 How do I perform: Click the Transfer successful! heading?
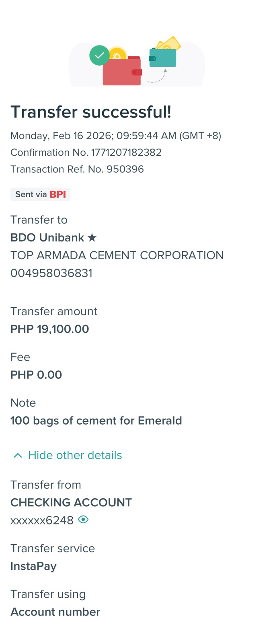91,112
